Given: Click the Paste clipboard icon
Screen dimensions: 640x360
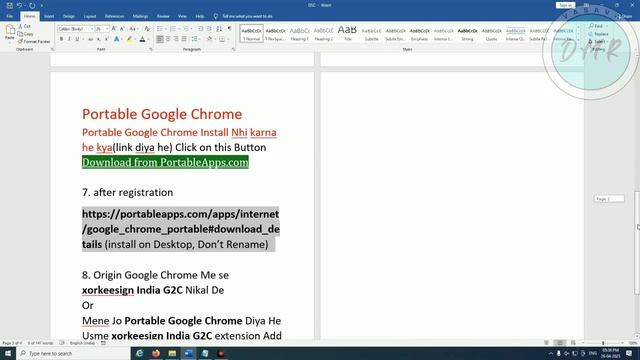Looking at the screenshot, I should pos(10,31).
